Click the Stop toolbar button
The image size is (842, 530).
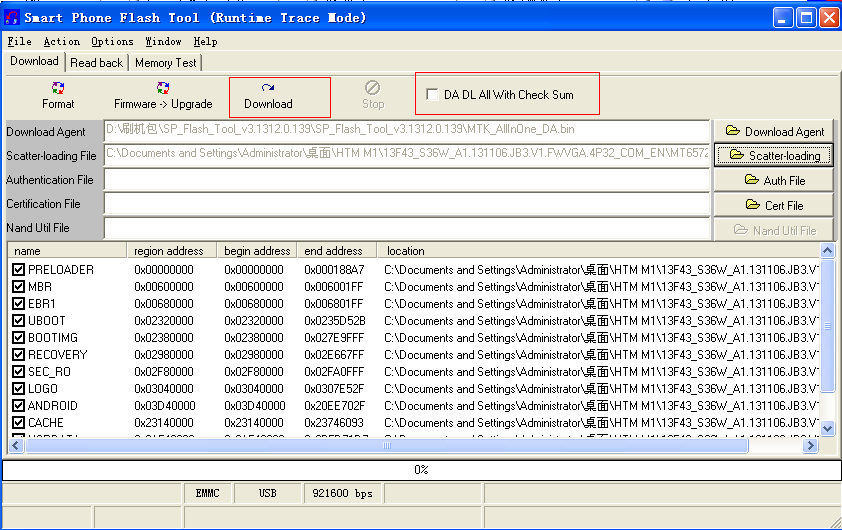(x=373, y=96)
